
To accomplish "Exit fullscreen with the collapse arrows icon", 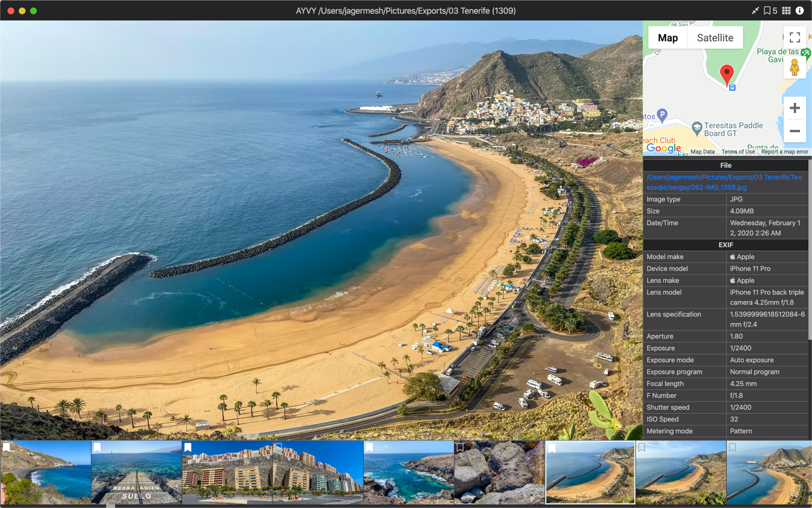I will click(755, 11).
